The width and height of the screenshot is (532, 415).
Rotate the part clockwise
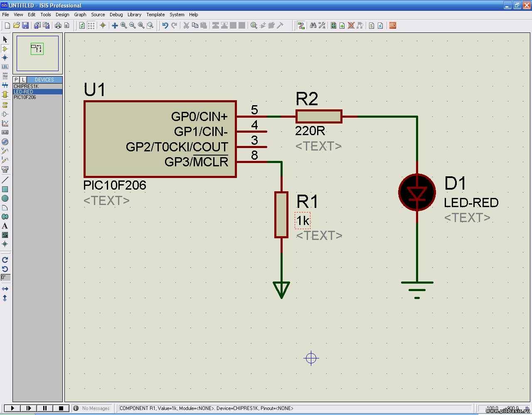(x=5, y=260)
